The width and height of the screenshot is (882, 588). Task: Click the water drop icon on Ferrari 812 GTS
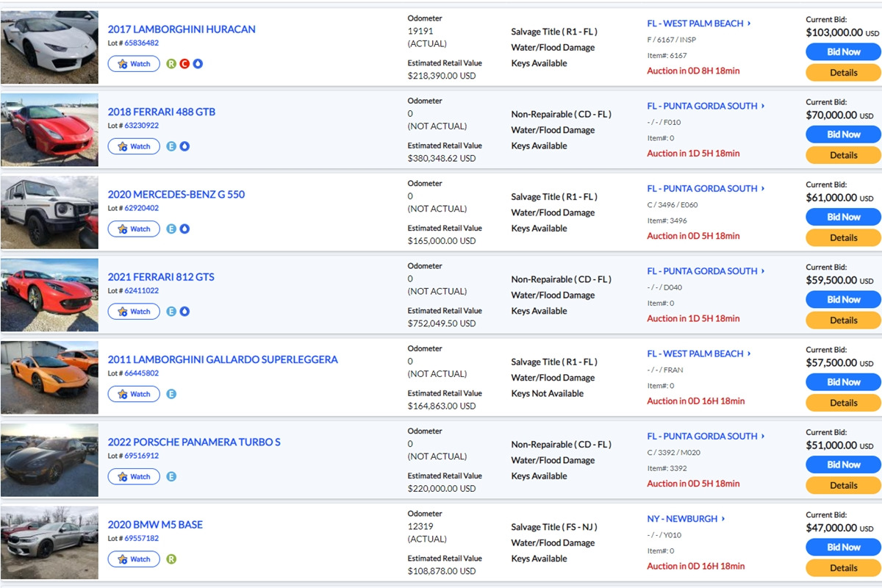[x=184, y=311]
